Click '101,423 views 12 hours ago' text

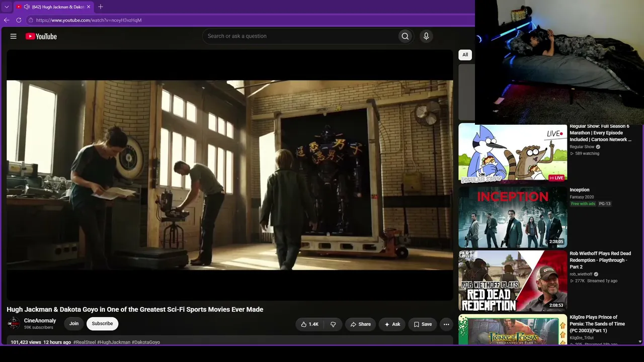tap(41, 342)
